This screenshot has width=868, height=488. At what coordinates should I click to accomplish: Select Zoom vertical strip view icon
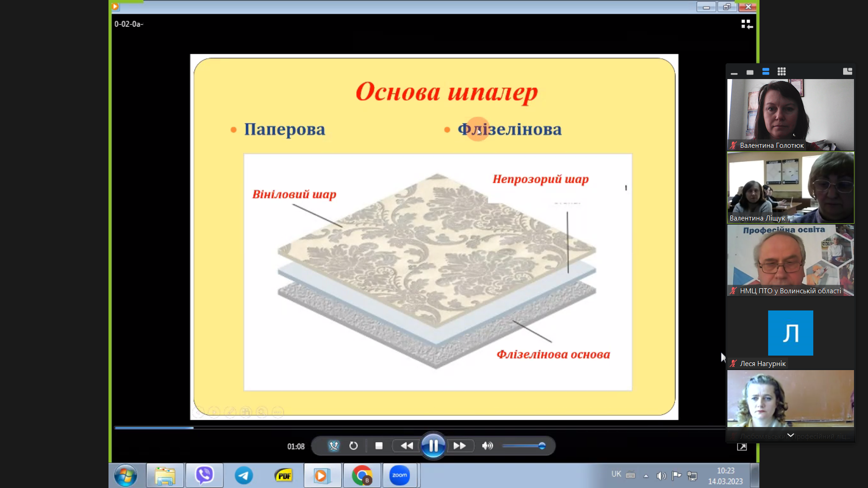tap(766, 71)
